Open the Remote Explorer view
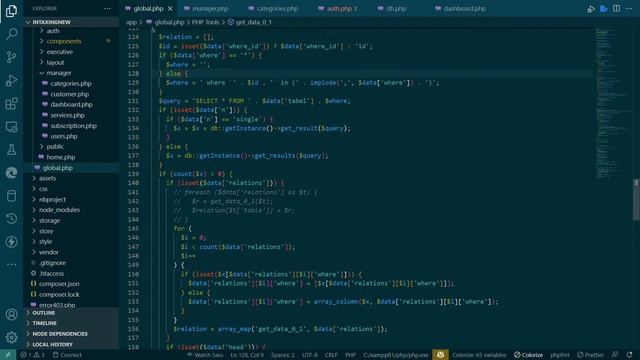 coord(11,127)
